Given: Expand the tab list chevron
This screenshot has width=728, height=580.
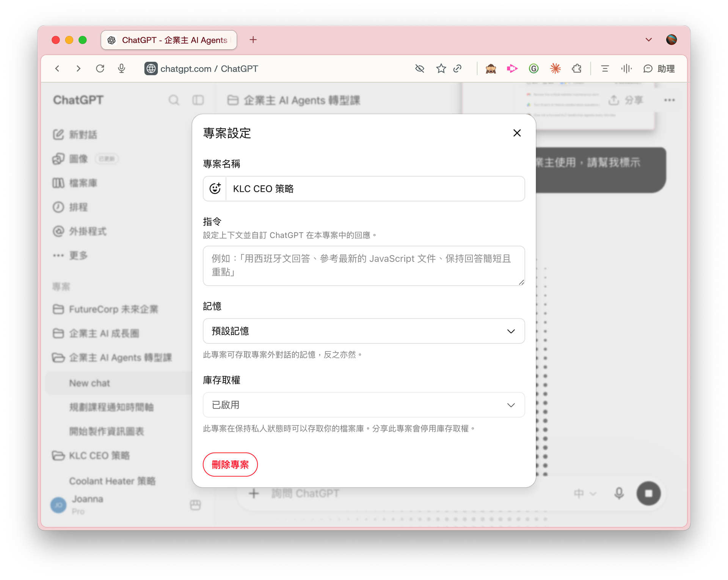Looking at the screenshot, I should (649, 40).
